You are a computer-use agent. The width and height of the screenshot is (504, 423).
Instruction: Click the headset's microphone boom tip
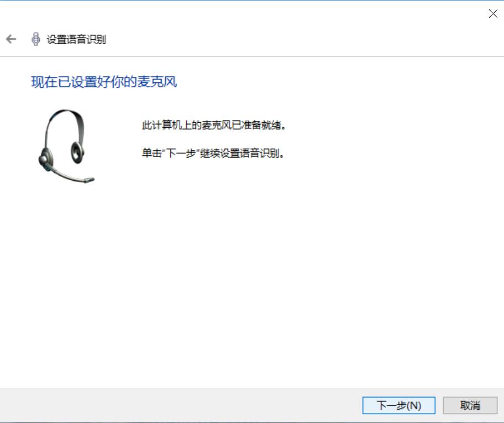point(90,180)
